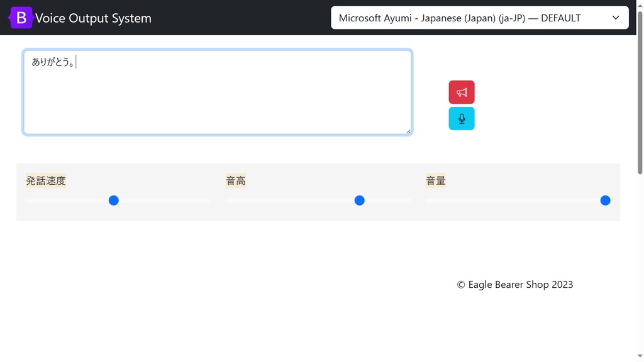Image resolution: width=644 pixels, height=362 pixels.
Task: Adjust the 発話速度 speech rate slider
Action: (114, 200)
